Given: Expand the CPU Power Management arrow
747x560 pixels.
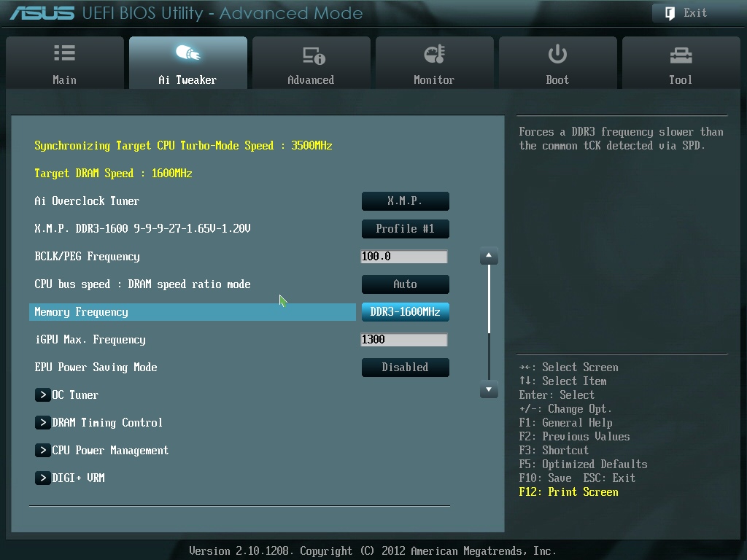Looking at the screenshot, I should 43,450.
